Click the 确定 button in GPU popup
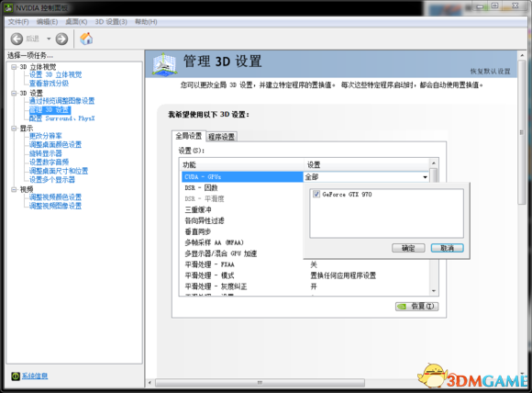 click(x=408, y=248)
